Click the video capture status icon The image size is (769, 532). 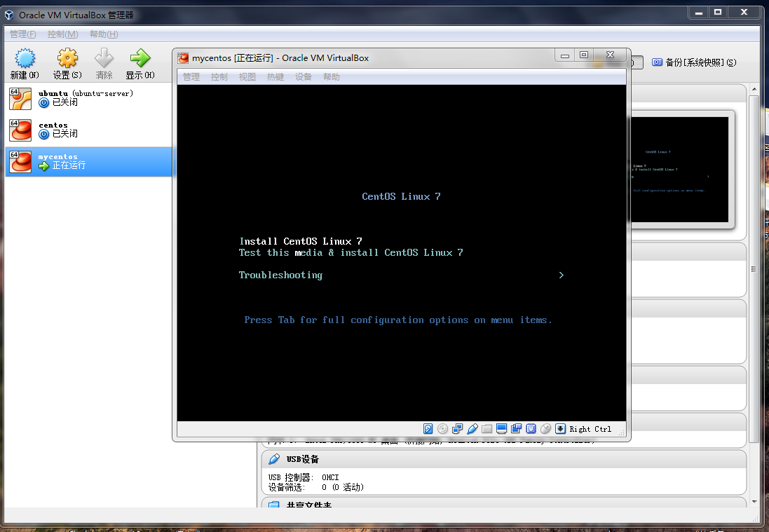516,429
